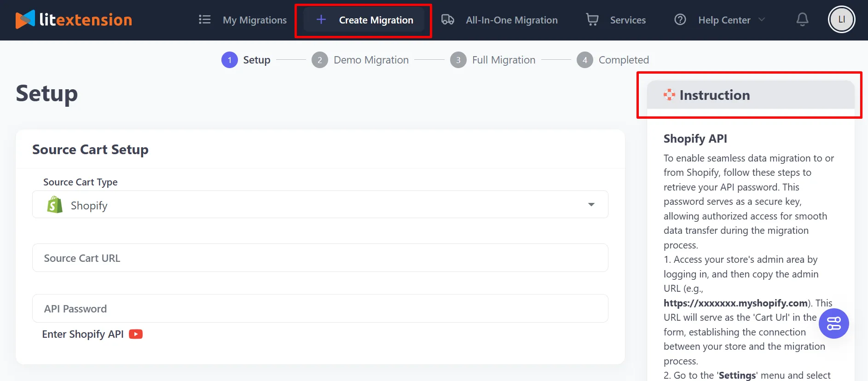Focus the Source Cart URL field
This screenshot has height=381, width=868.
click(320, 258)
